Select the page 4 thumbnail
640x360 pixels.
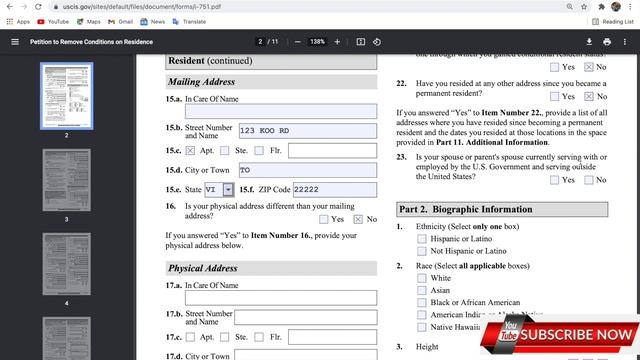[x=67, y=264]
